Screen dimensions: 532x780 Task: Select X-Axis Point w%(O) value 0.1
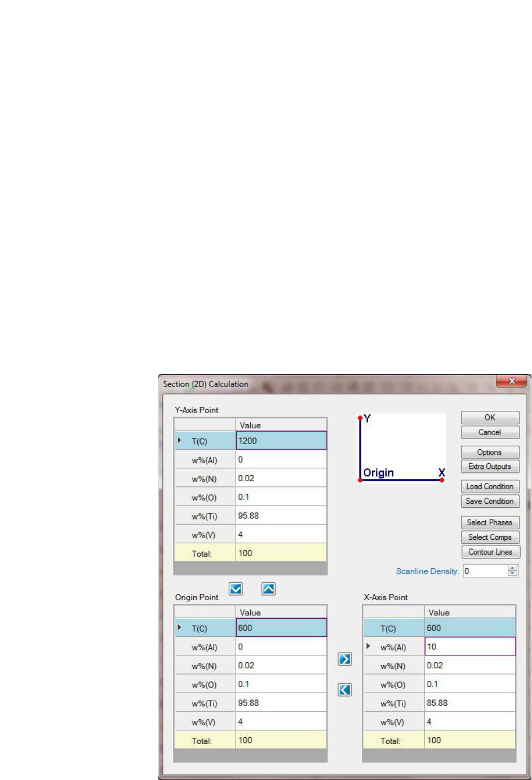click(470, 684)
